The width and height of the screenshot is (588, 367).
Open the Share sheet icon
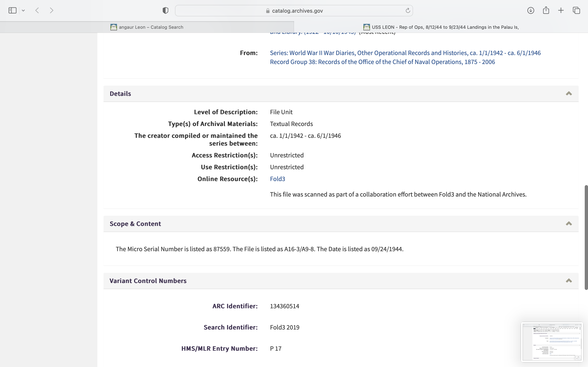[546, 10]
